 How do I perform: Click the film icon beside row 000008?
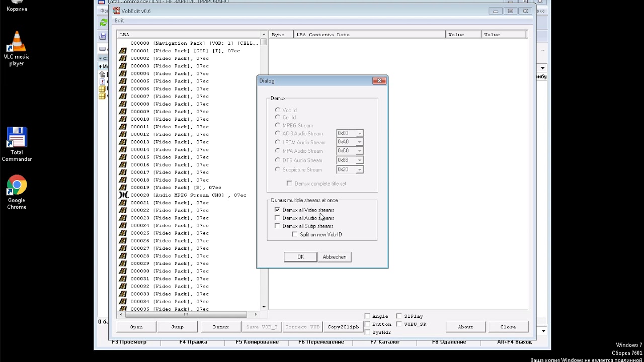(x=123, y=104)
